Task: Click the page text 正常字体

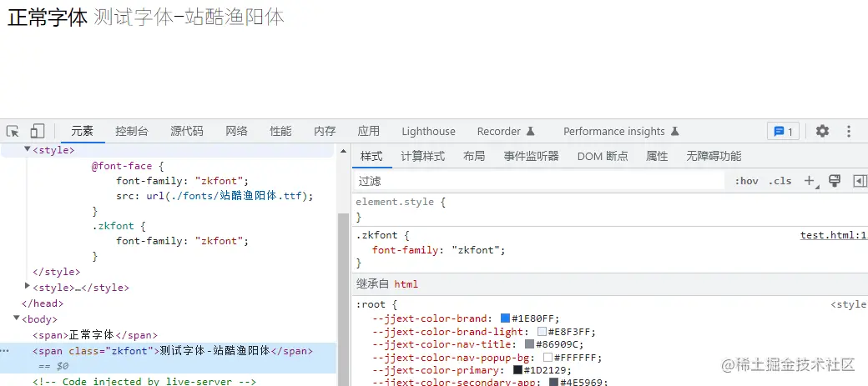Action: [x=48, y=18]
